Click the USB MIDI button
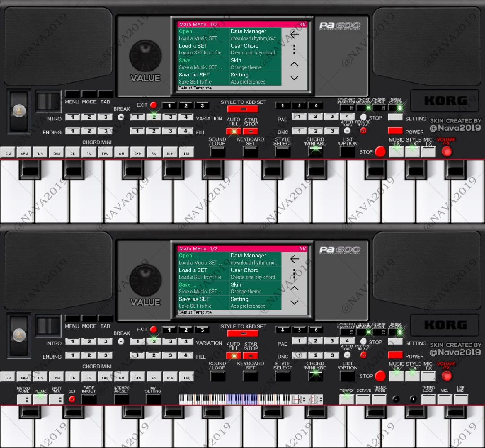Image resolution: width=485 pixels, height=448 pixels. [x=461, y=399]
